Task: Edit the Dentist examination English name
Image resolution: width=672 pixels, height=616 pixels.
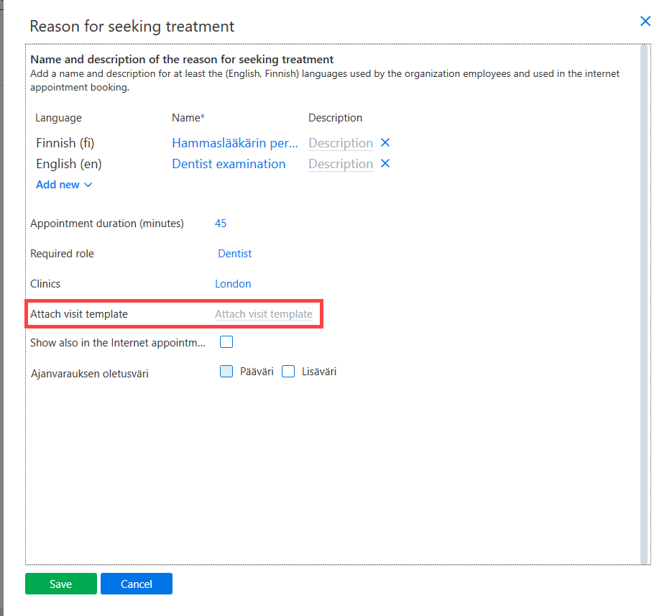Action: pyautogui.click(x=229, y=164)
